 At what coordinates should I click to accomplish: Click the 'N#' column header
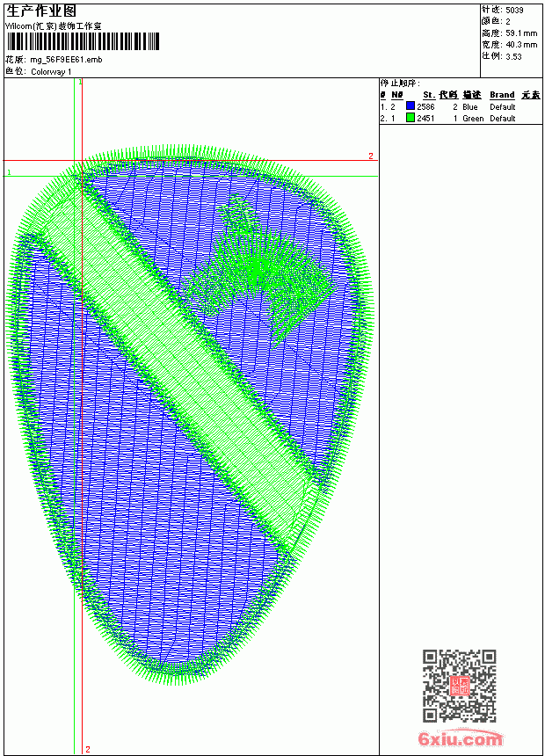(397, 95)
